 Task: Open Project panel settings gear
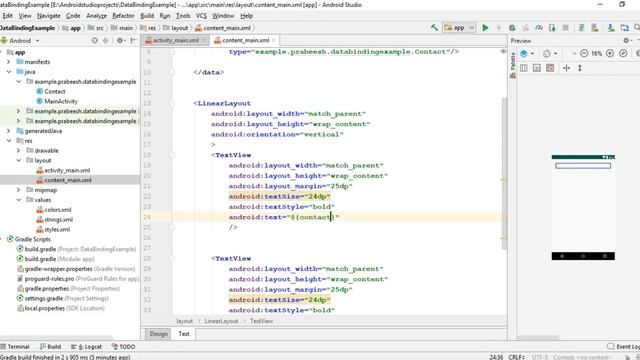[x=120, y=40]
